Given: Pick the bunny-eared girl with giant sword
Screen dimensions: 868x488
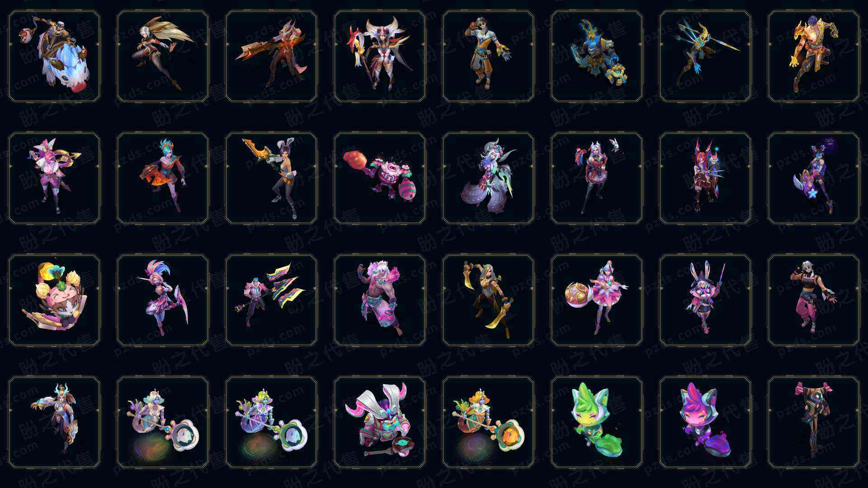Looking at the screenshot, I should (271, 178).
